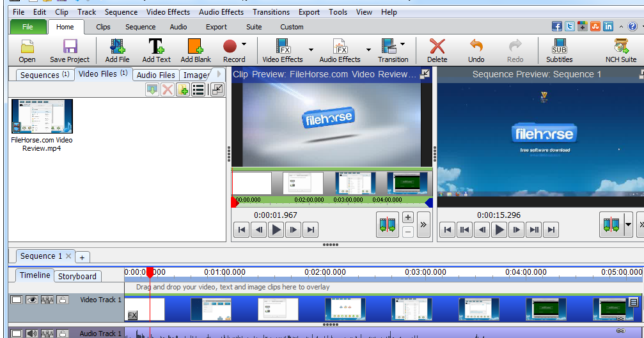
Task: Play the sequence in Sequence Preview
Action: [499, 230]
